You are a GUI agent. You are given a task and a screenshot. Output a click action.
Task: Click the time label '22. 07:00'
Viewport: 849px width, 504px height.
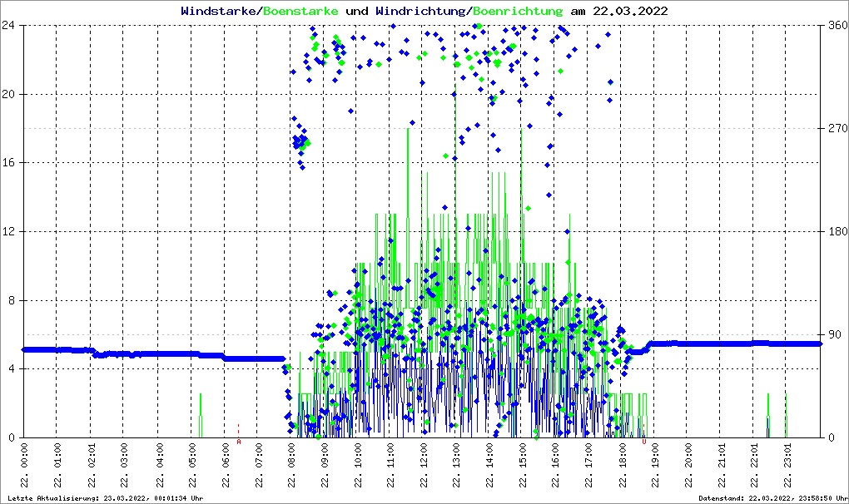259,466
